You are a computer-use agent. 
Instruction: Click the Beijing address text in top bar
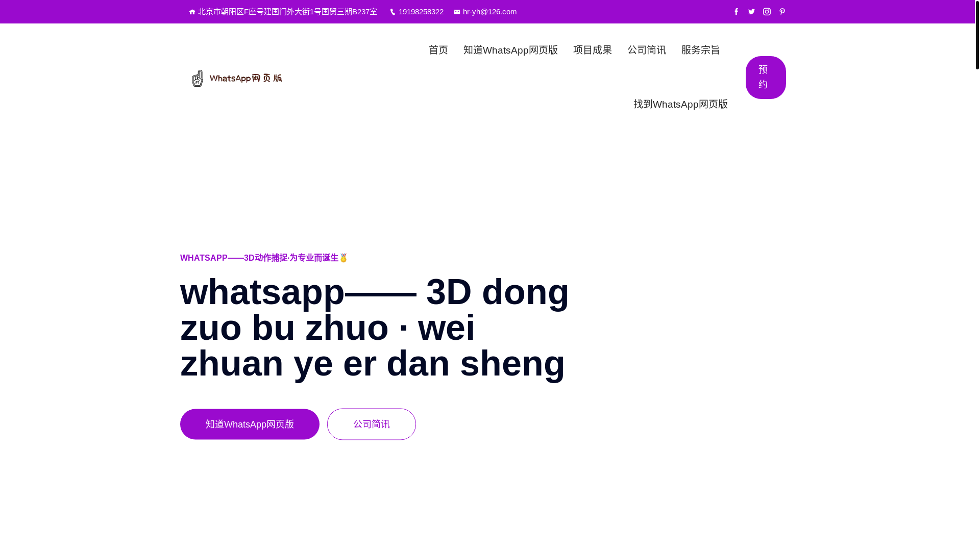point(287,12)
